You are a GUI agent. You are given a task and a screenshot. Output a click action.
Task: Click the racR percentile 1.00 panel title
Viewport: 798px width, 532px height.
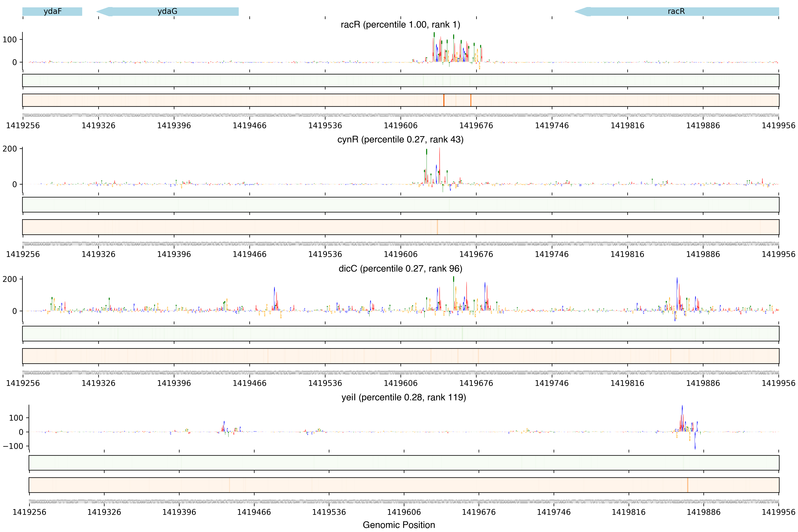(400, 25)
